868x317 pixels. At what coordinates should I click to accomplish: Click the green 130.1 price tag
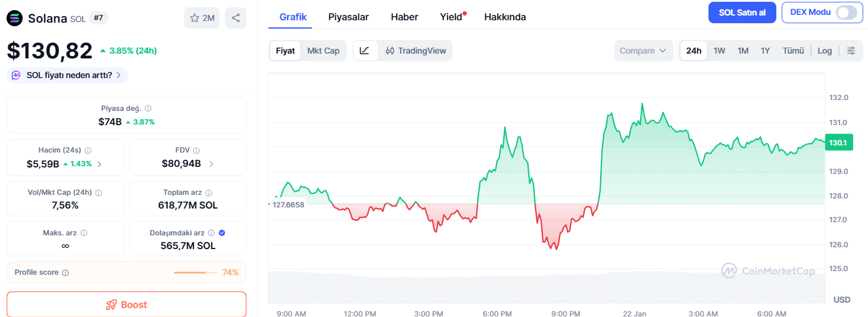pyautogui.click(x=841, y=143)
